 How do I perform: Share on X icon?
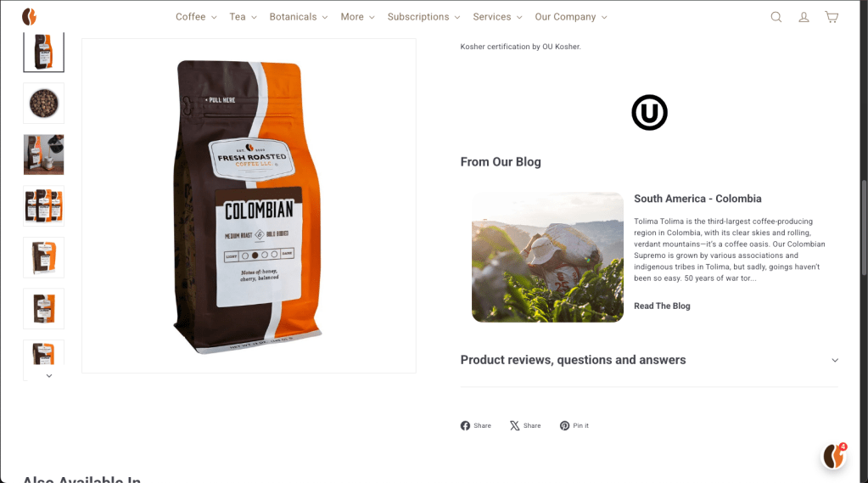click(515, 425)
